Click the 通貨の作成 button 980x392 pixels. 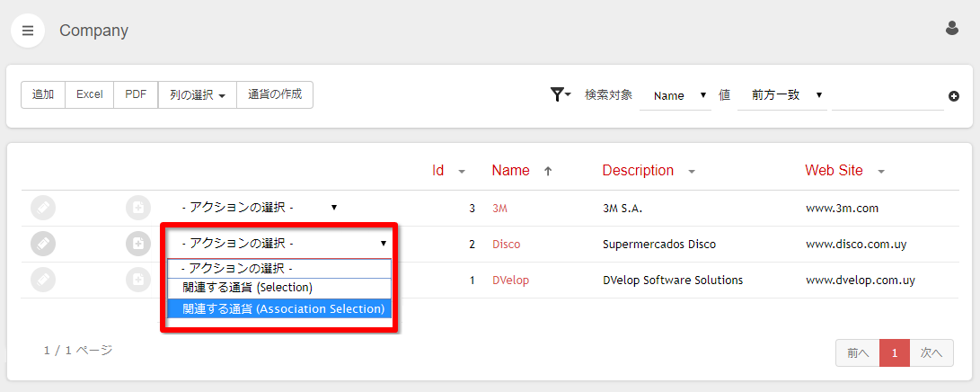(x=275, y=95)
